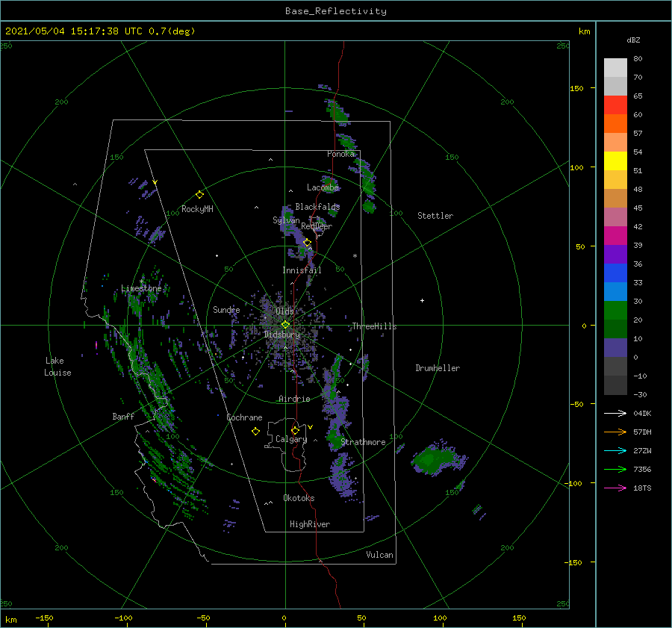Click the RedDeer city label

[x=317, y=226]
